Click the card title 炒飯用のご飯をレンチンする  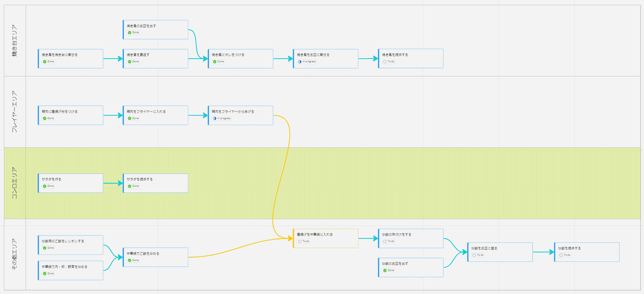(x=63, y=241)
